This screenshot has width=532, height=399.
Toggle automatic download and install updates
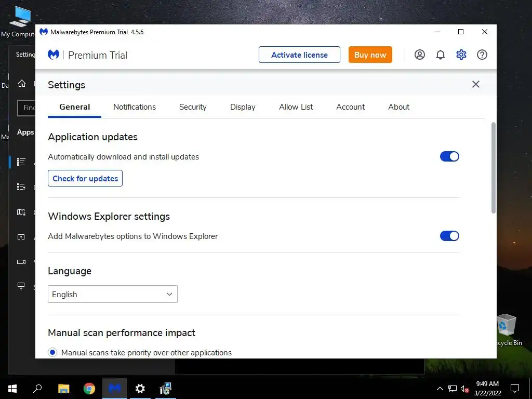(449, 156)
